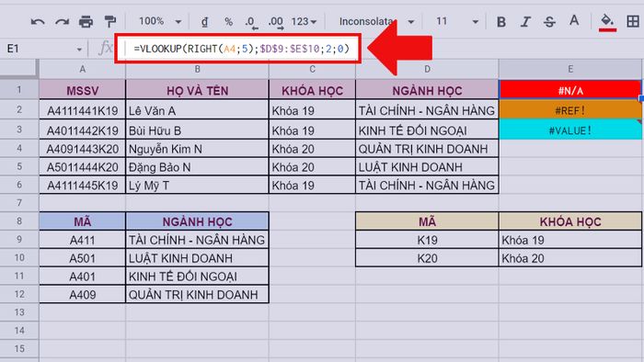Select KINH TẾ ĐỐI NGOẠI cell in row 11

pos(197,277)
